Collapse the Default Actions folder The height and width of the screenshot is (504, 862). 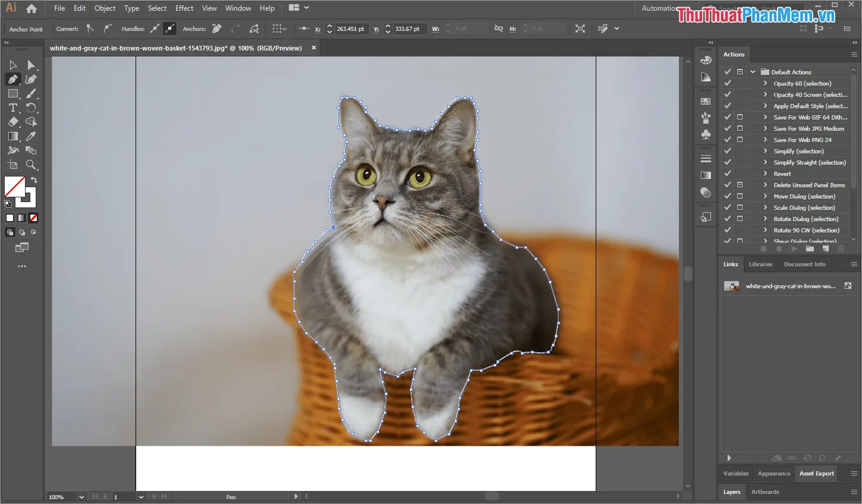[753, 72]
